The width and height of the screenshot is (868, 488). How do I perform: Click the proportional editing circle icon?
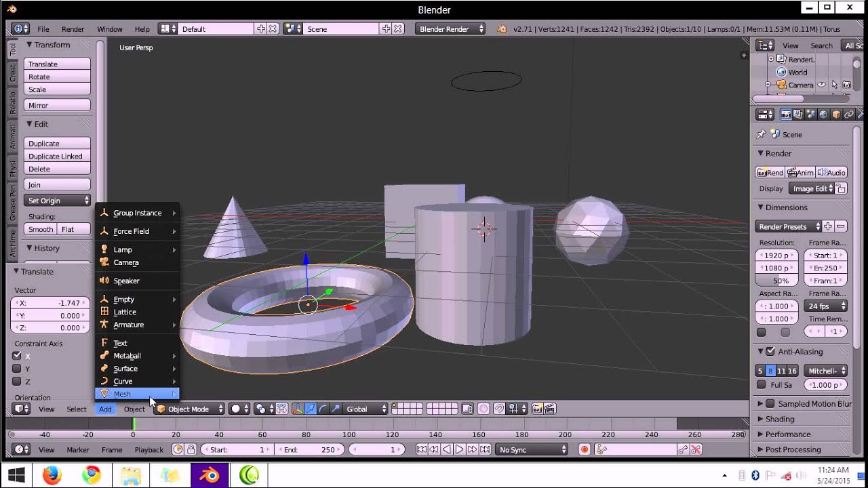click(x=484, y=409)
